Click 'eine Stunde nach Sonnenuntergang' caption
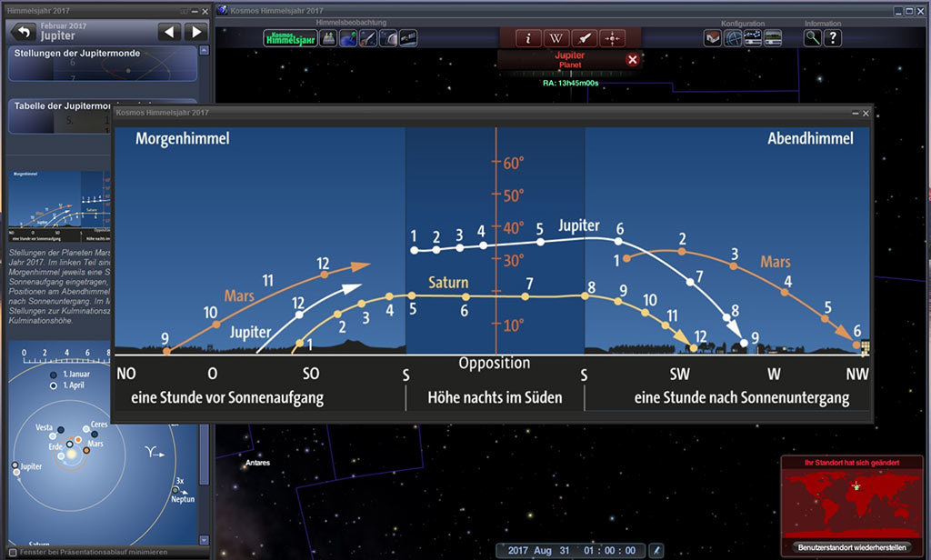This screenshot has width=931, height=560. pos(742,398)
